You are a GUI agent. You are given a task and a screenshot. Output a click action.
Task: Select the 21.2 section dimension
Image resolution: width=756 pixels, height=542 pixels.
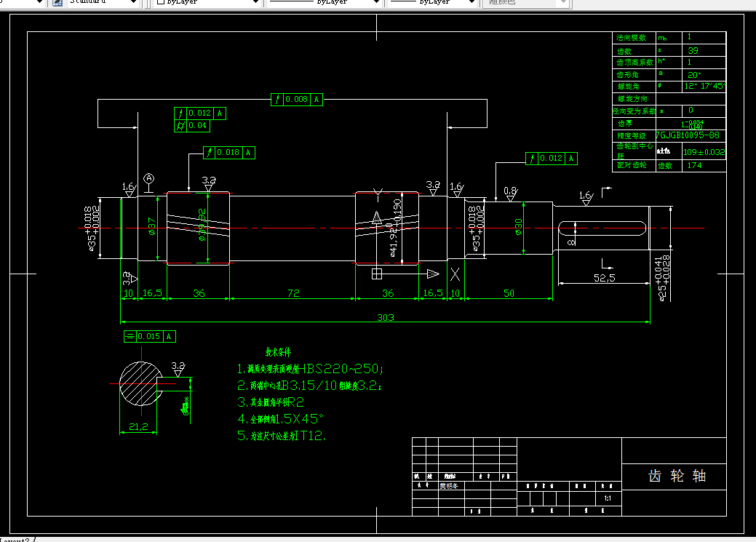(138, 427)
